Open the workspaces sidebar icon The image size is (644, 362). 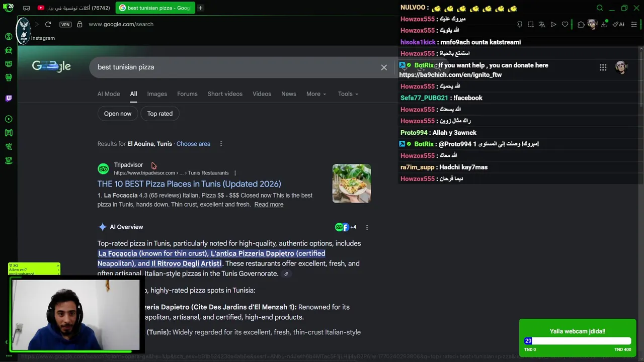click(x=9, y=64)
